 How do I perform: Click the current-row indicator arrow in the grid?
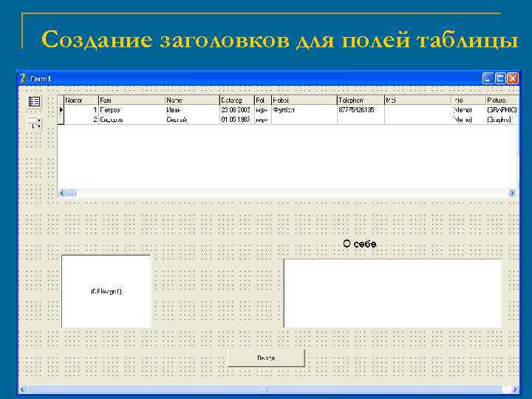click(61, 109)
